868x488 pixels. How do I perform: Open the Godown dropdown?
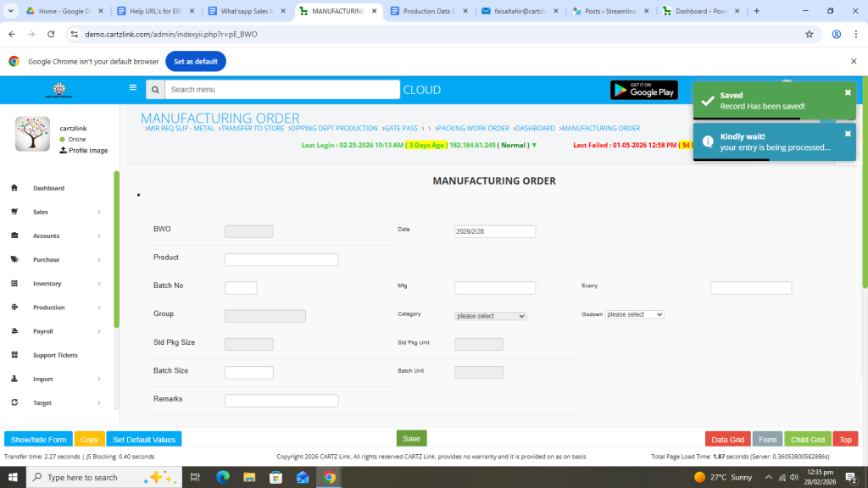(x=634, y=314)
